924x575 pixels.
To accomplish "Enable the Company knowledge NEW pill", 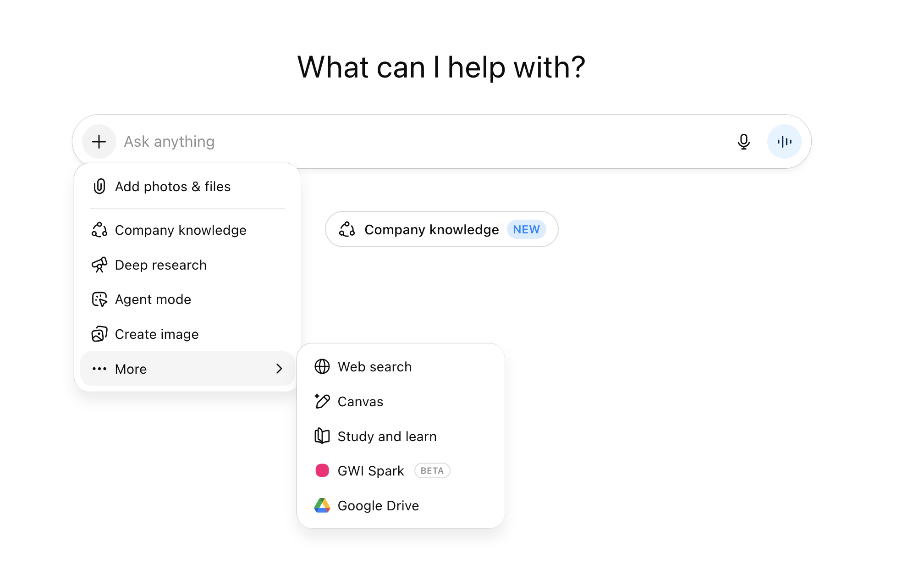I will coord(441,229).
